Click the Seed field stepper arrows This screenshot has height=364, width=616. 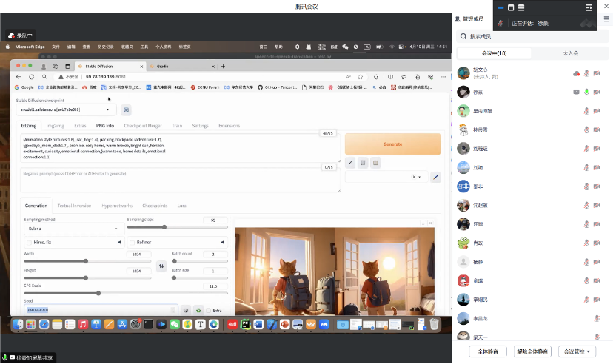(x=173, y=310)
